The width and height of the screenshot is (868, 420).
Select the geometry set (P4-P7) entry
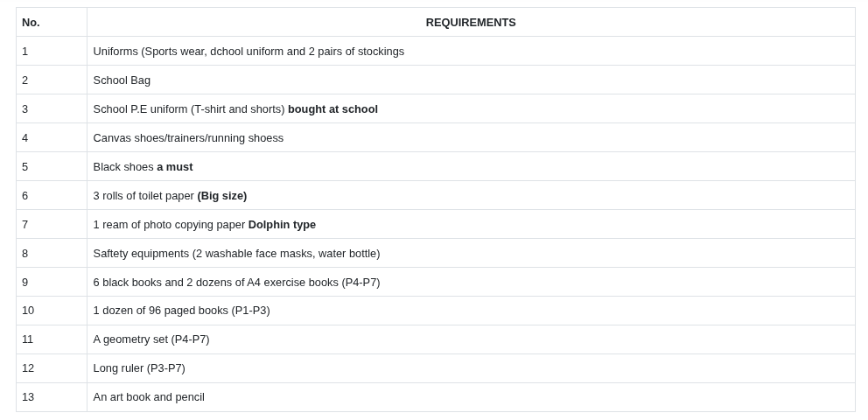click(x=151, y=339)
